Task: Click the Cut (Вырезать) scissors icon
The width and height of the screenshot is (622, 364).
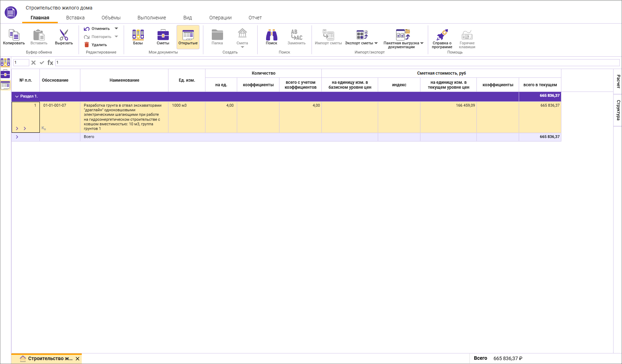Action: coord(64,35)
